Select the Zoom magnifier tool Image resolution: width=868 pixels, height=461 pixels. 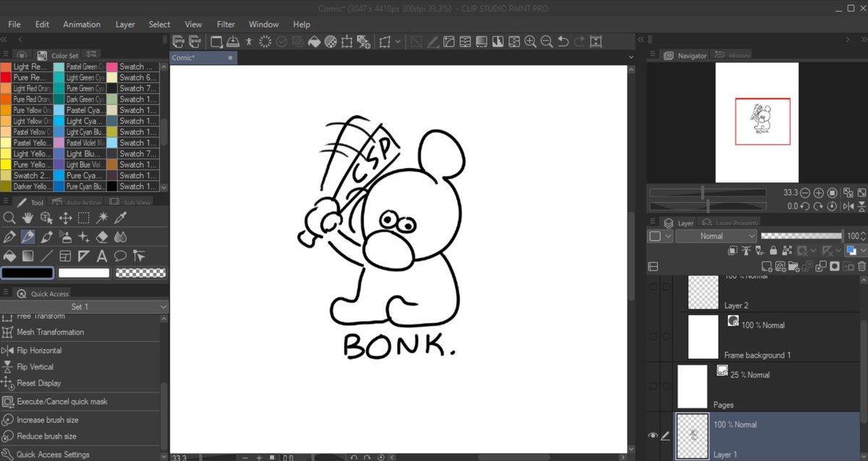[9, 218]
